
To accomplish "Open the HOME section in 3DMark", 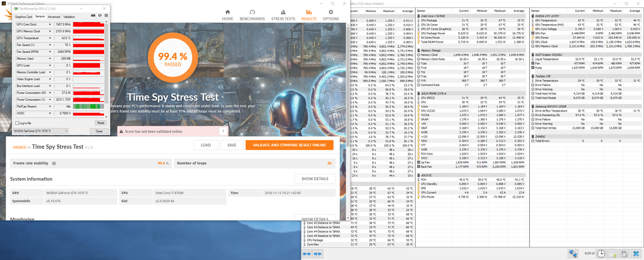I will pos(227,15).
